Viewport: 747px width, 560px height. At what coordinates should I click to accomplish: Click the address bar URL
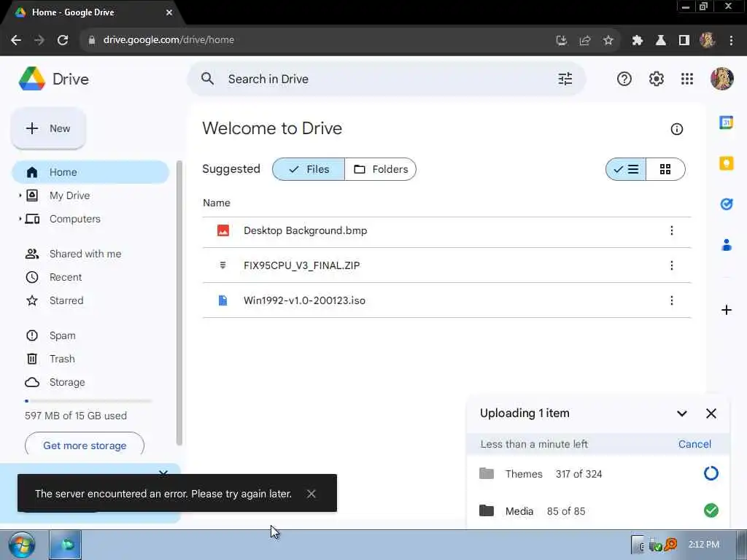[x=169, y=40]
